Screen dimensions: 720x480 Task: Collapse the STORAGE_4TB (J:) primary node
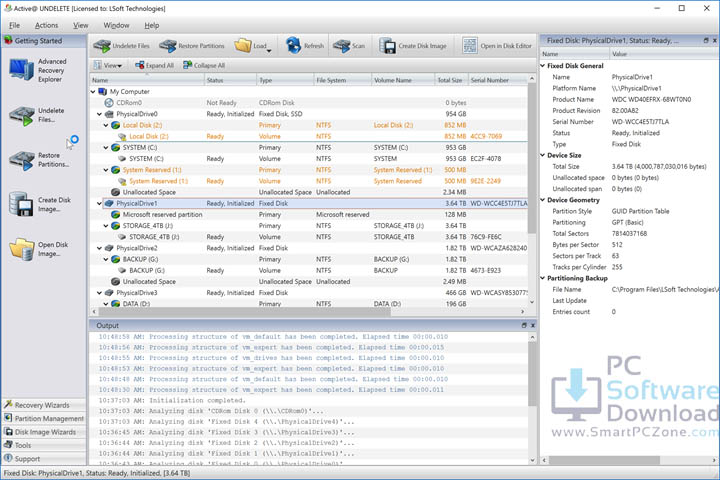click(x=106, y=226)
